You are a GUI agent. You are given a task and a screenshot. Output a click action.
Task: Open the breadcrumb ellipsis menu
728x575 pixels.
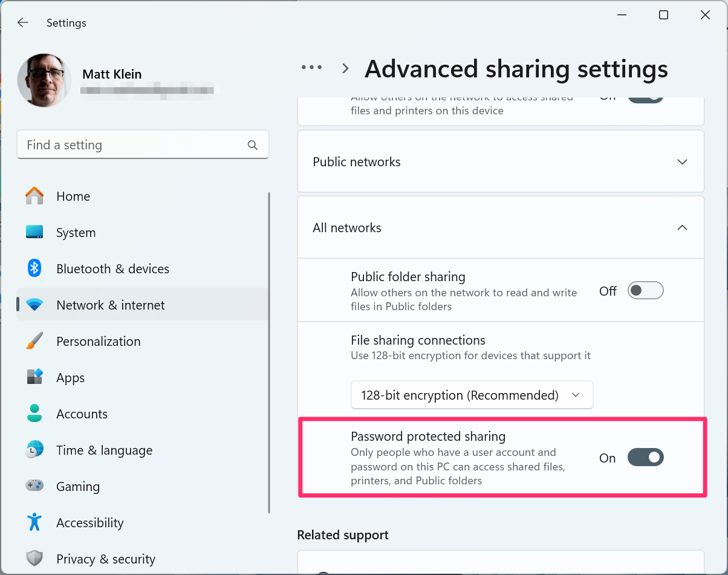coord(312,68)
